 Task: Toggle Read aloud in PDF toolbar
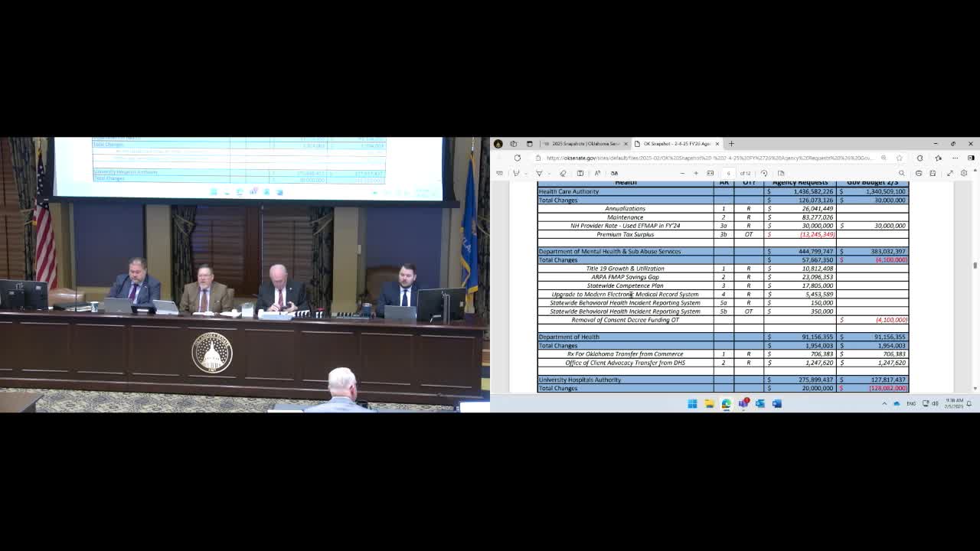click(x=597, y=173)
